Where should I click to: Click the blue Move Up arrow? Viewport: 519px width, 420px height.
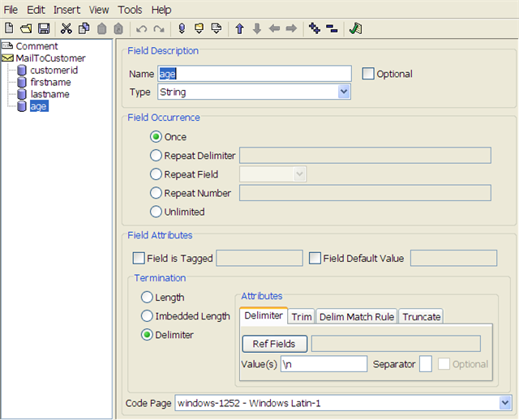(x=239, y=28)
